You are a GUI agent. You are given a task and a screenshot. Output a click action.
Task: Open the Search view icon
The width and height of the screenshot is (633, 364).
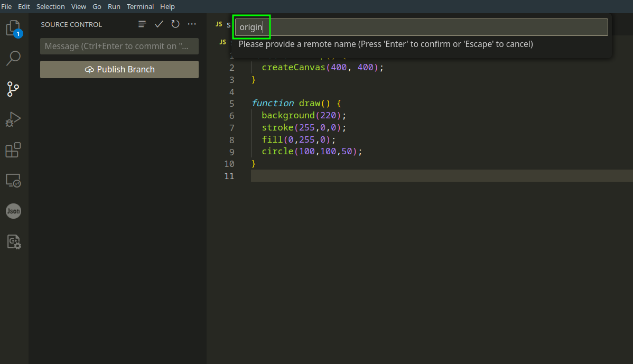(14, 58)
